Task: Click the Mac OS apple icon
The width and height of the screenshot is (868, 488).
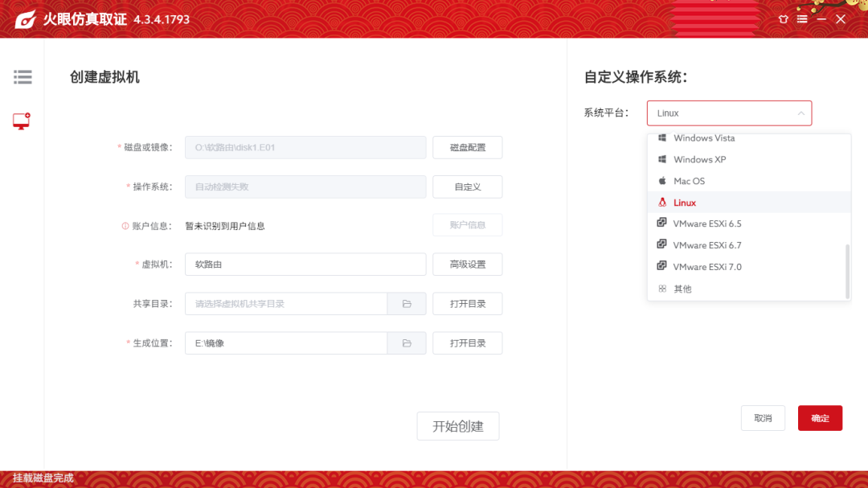Action: [662, 181]
